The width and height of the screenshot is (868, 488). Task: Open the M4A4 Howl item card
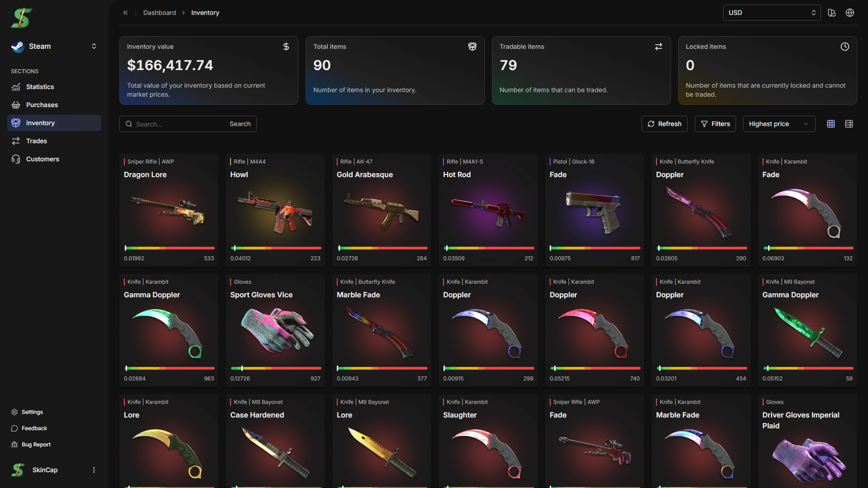point(275,210)
